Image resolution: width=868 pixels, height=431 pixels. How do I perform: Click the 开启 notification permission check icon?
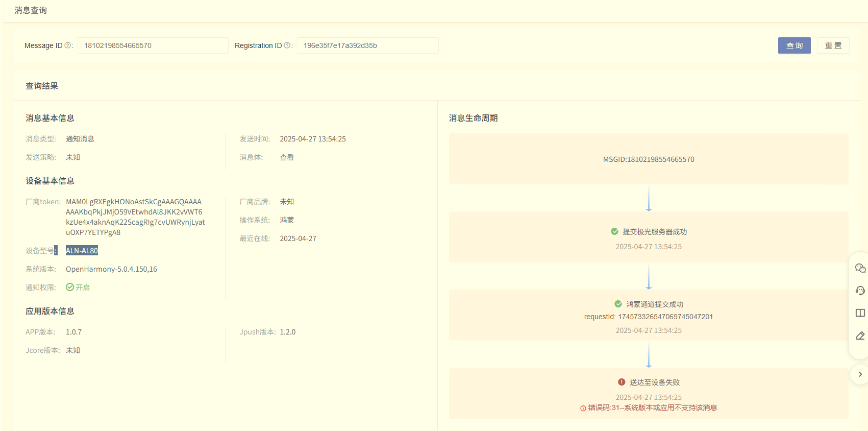70,288
